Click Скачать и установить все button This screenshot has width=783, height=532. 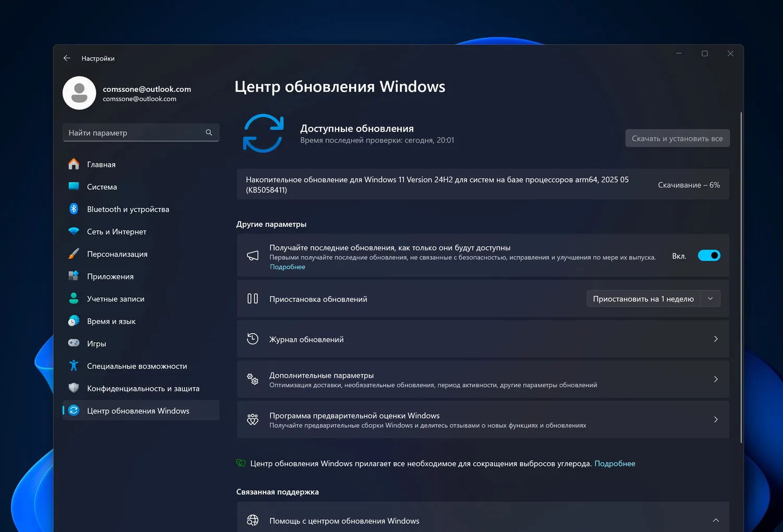pos(678,138)
